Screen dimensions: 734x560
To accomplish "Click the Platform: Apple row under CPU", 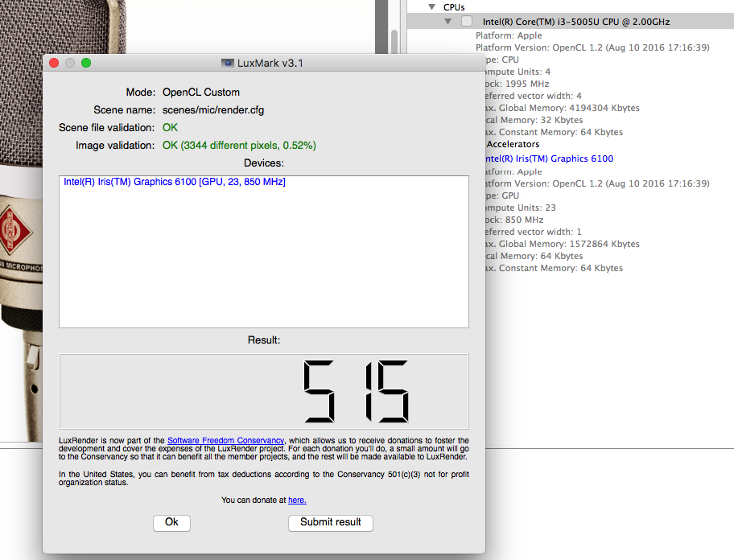I will pos(509,35).
